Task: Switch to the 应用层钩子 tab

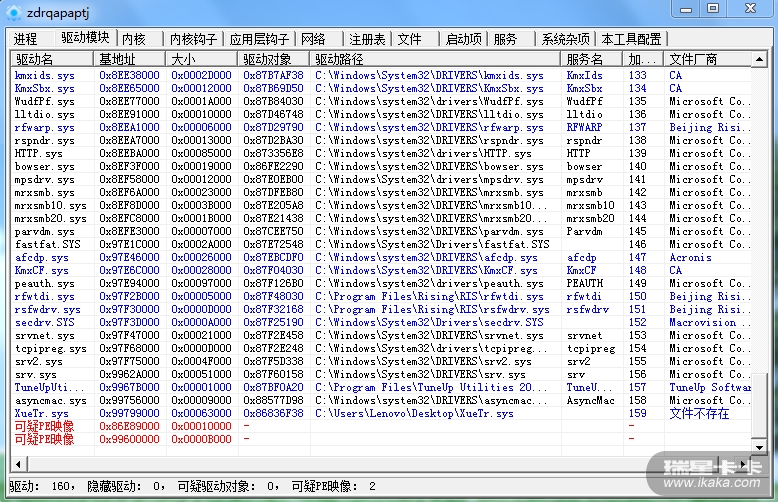Action: point(259,39)
